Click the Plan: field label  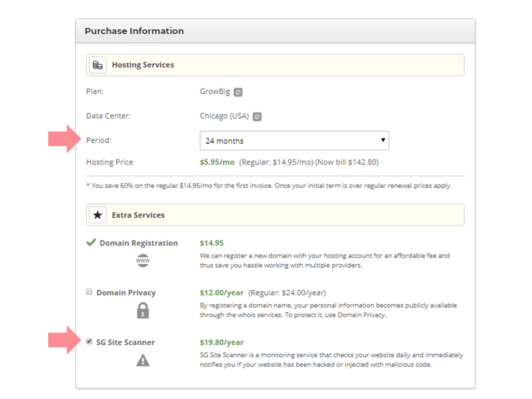point(95,91)
